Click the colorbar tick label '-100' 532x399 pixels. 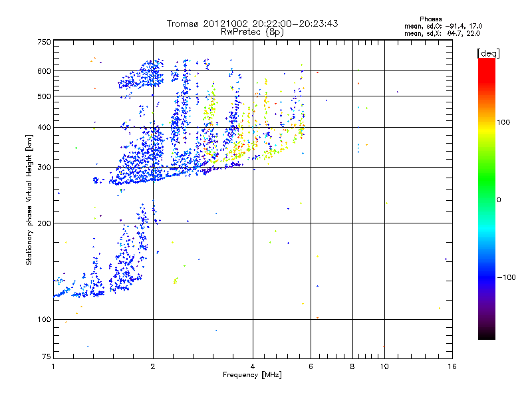click(x=507, y=277)
